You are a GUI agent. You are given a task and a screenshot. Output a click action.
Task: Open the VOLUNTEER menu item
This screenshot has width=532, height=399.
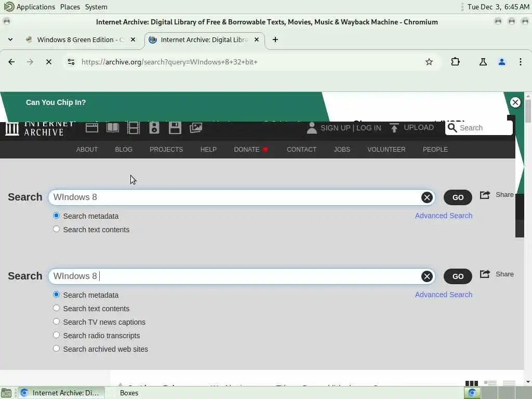(x=386, y=150)
